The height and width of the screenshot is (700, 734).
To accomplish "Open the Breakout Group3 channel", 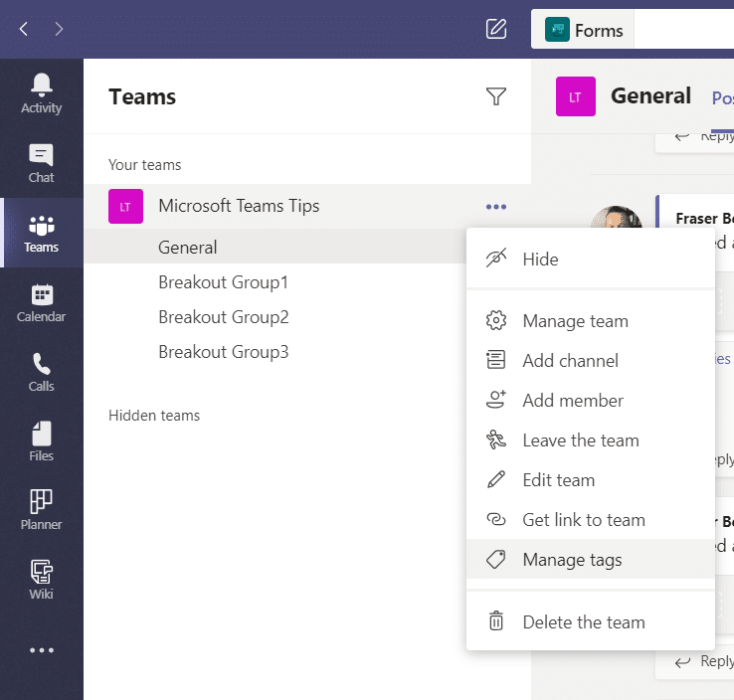I will tap(224, 351).
